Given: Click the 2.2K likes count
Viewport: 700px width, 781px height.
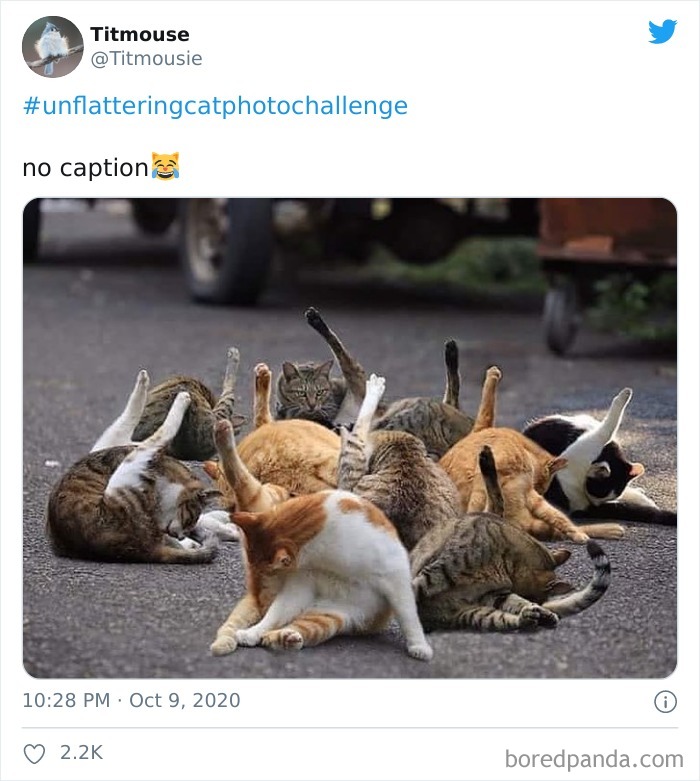Looking at the screenshot, I should [x=82, y=753].
